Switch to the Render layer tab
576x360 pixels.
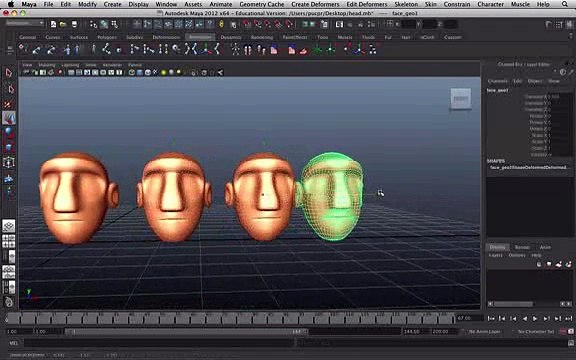[x=522, y=247]
